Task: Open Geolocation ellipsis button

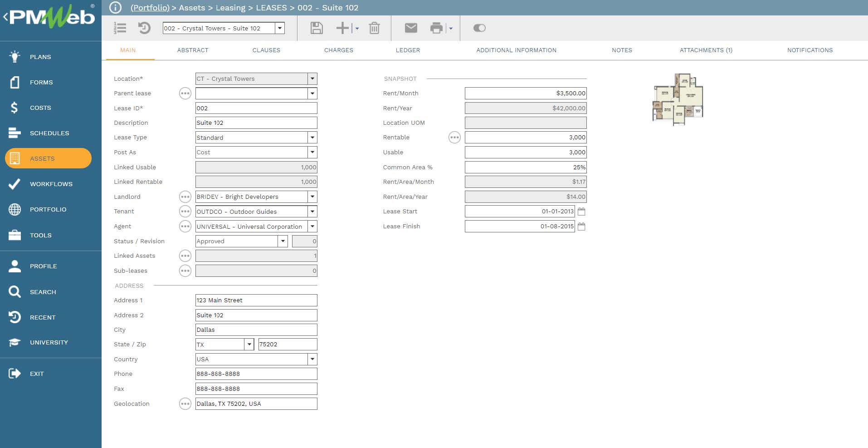Action: (185, 404)
